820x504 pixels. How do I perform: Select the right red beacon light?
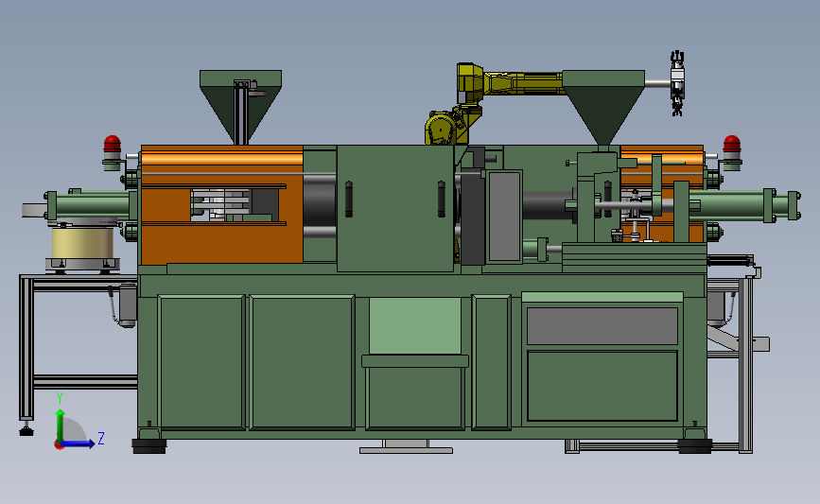(x=732, y=144)
